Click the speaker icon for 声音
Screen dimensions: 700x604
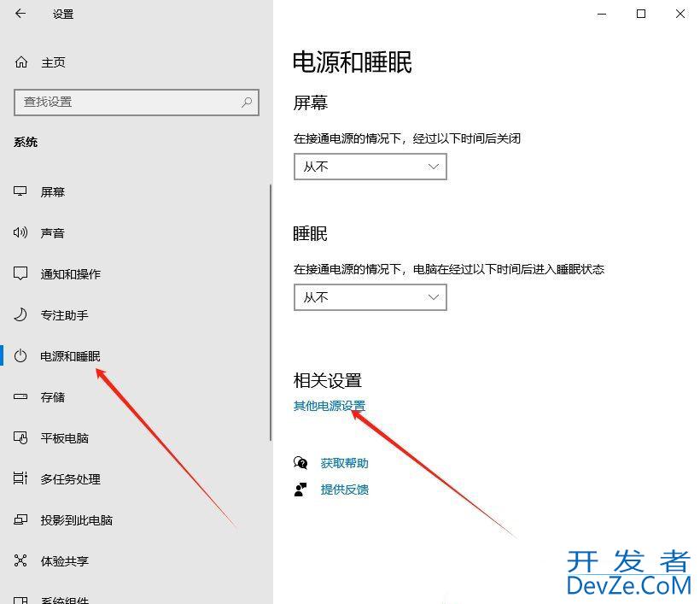click(x=20, y=232)
